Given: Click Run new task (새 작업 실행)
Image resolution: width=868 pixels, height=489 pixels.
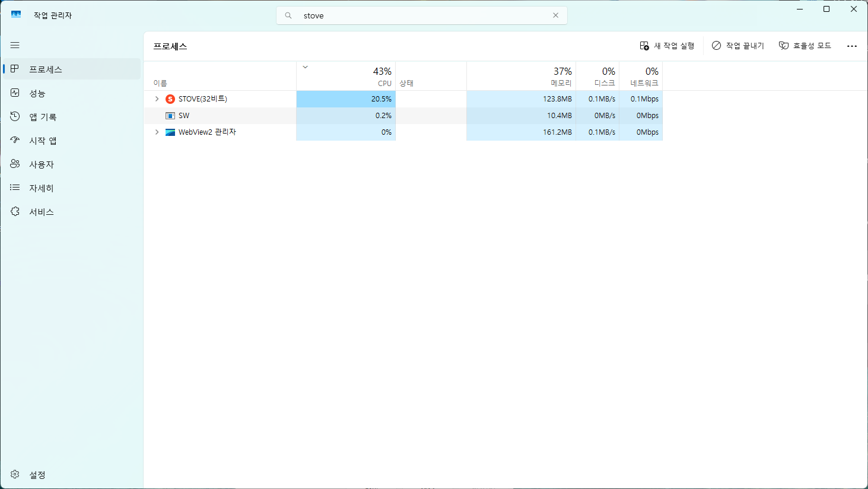Looking at the screenshot, I should coord(667,46).
